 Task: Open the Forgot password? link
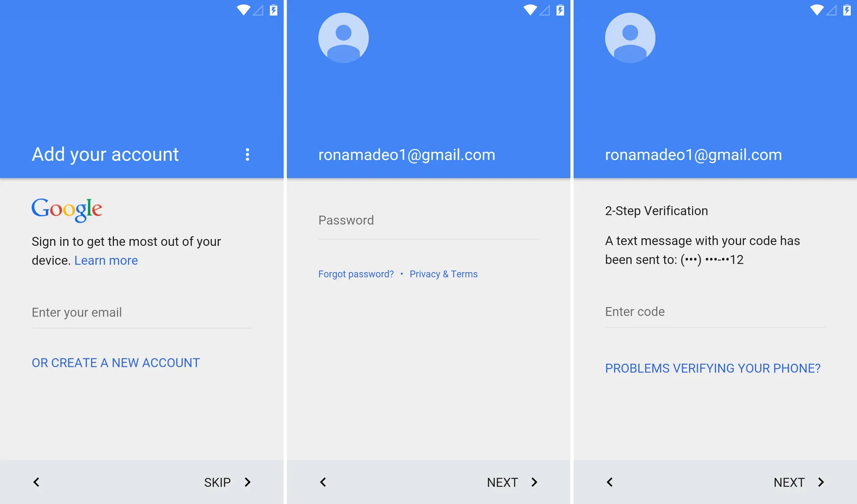point(356,274)
